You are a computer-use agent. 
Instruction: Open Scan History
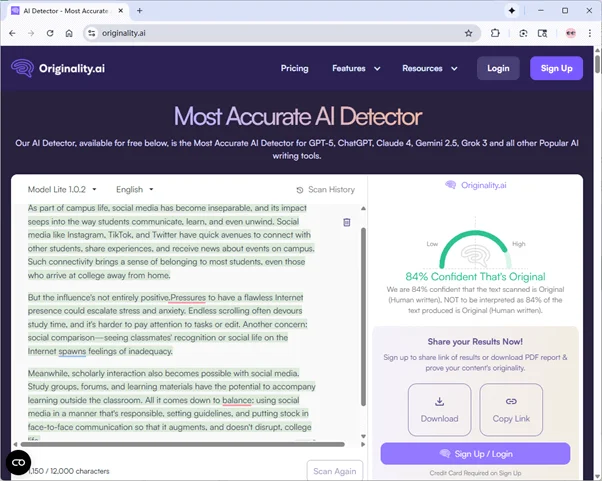pyautogui.click(x=325, y=190)
